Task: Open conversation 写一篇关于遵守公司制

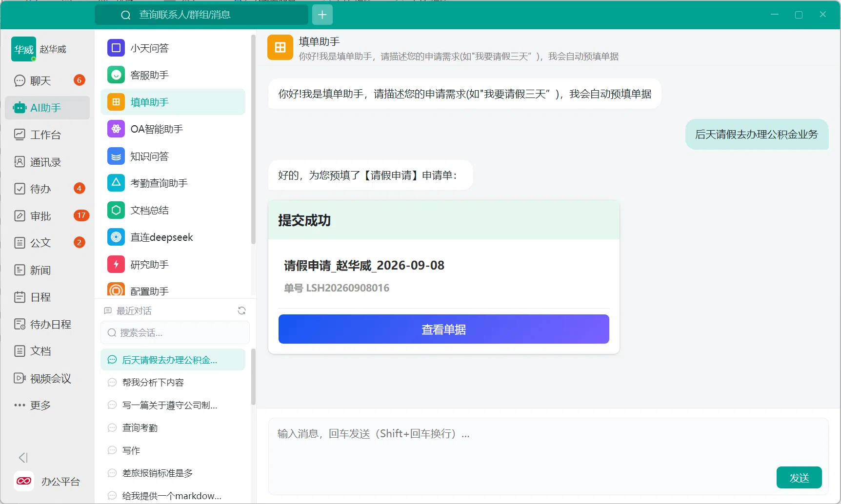Action: (173, 405)
